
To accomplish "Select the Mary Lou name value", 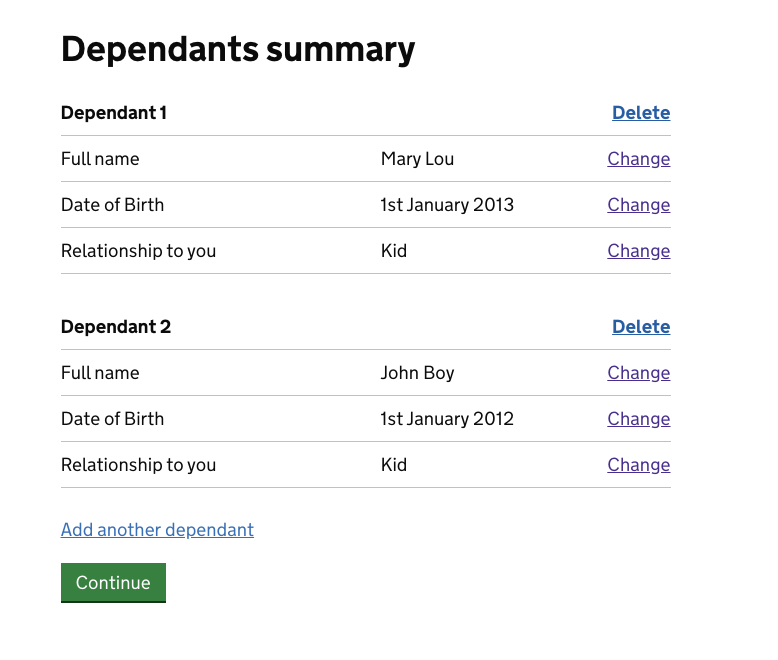I will 417,159.
